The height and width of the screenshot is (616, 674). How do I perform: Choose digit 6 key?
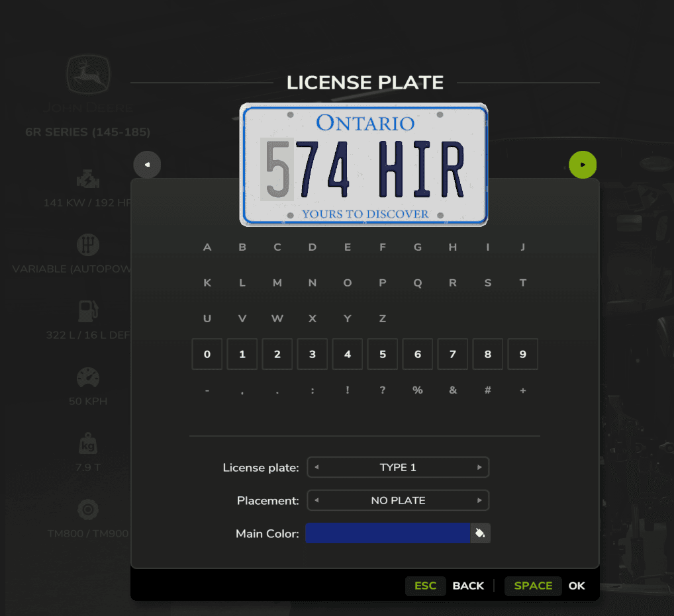tap(417, 354)
